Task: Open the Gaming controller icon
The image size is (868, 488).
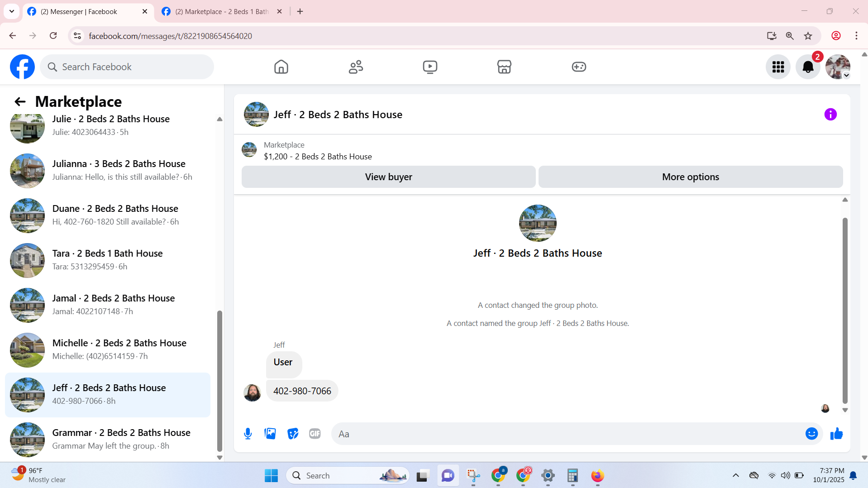Action: (x=579, y=67)
